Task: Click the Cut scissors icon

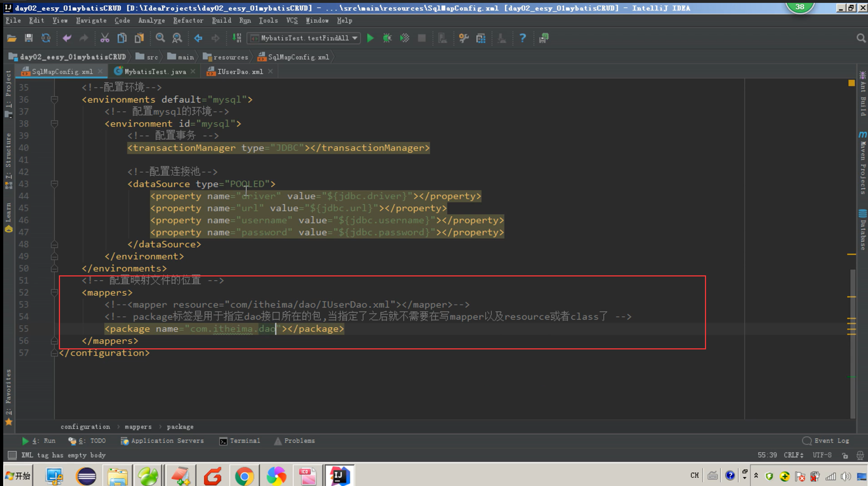Action: (105, 38)
